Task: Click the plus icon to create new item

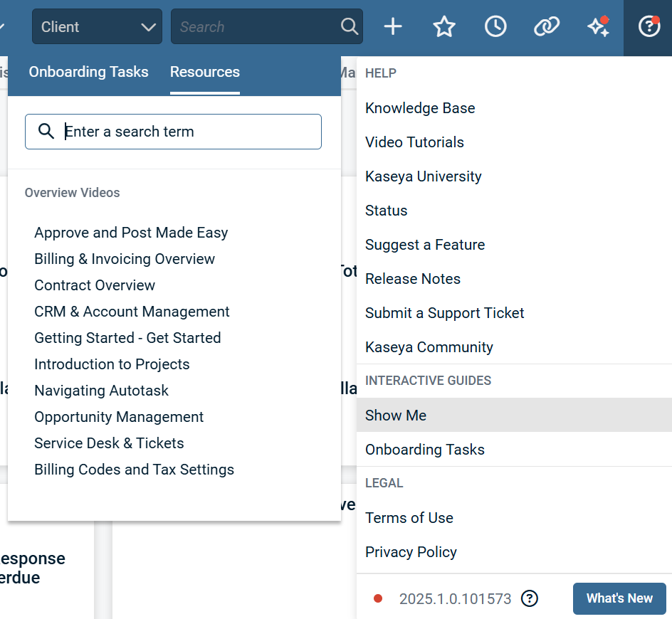Action: pos(393,27)
